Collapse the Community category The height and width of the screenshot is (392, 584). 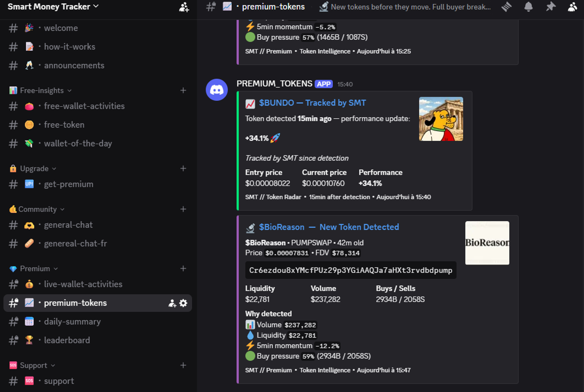pos(37,209)
